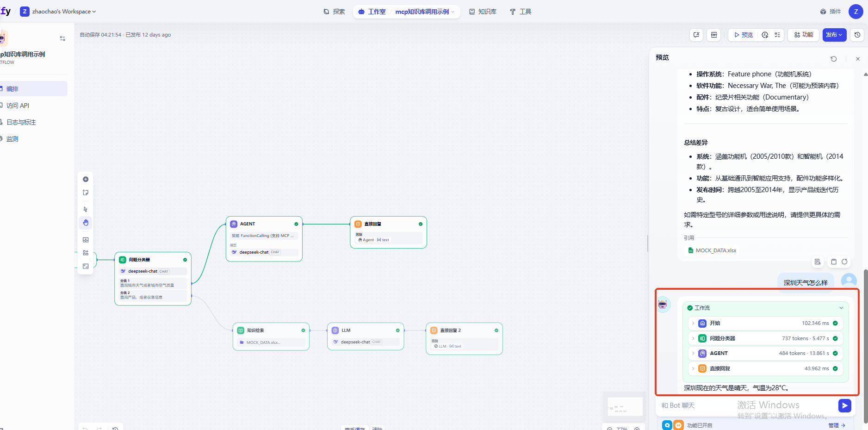Click the 和 Bot 聊天 input field
This screenshot has width=868, height=430.
click(740, 405)
